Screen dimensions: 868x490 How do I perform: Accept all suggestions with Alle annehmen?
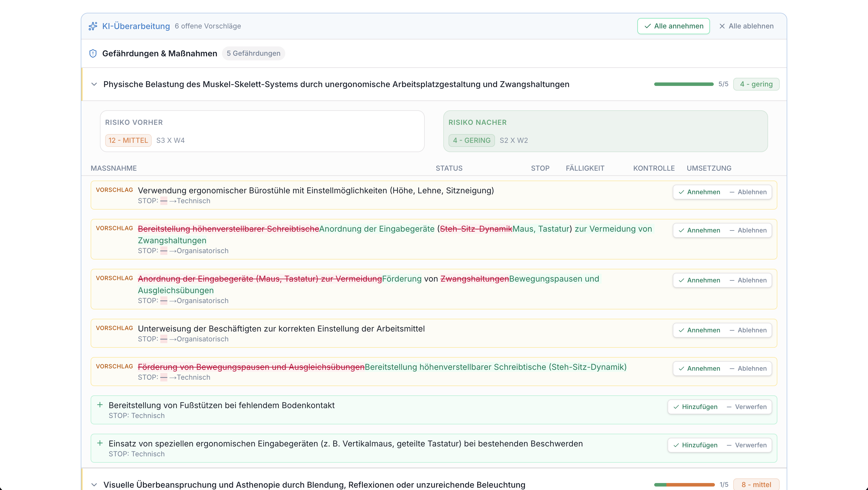[673, 26]
